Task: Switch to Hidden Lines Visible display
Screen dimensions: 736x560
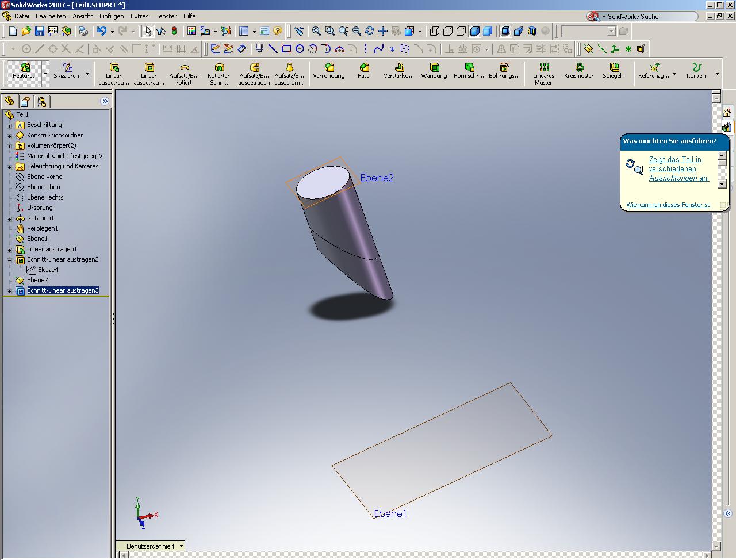Action: [x=448, y=31]
